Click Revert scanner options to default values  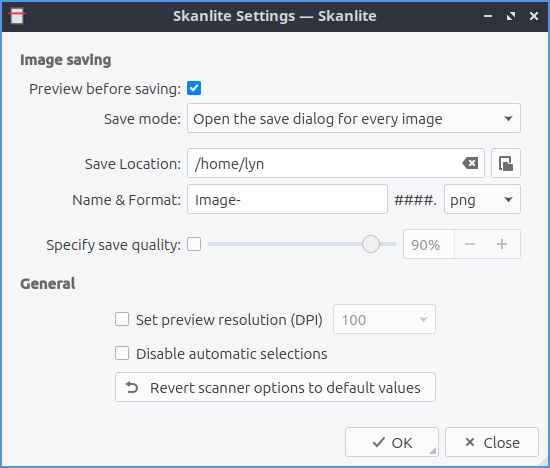pyautogui.click(x=275, y=387)
